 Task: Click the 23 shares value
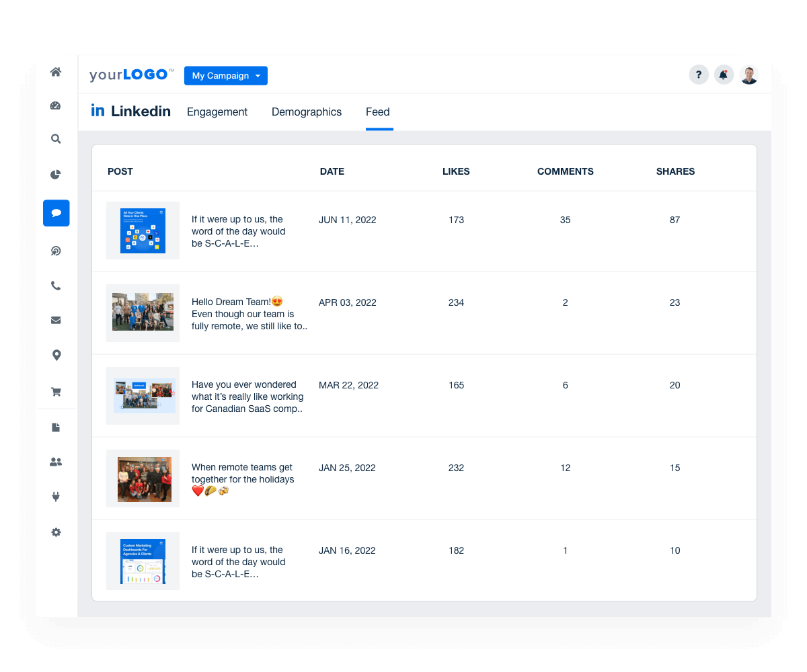675,302
